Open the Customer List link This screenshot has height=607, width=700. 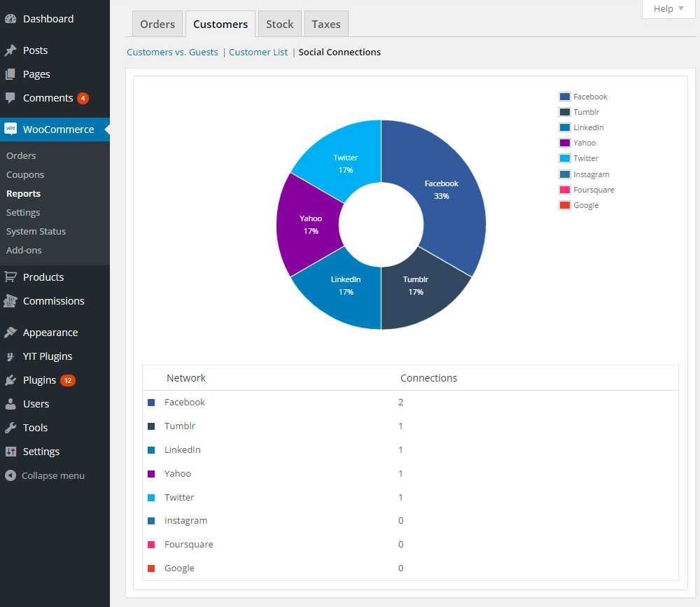pos(258,52)
